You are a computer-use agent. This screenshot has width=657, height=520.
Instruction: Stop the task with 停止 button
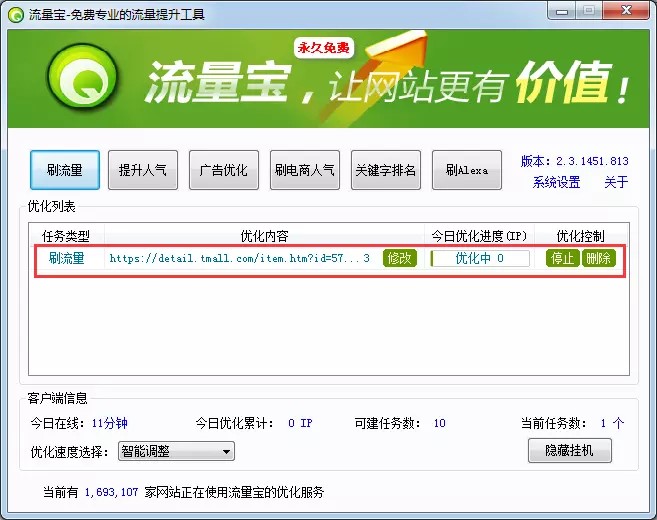(563, 258)
